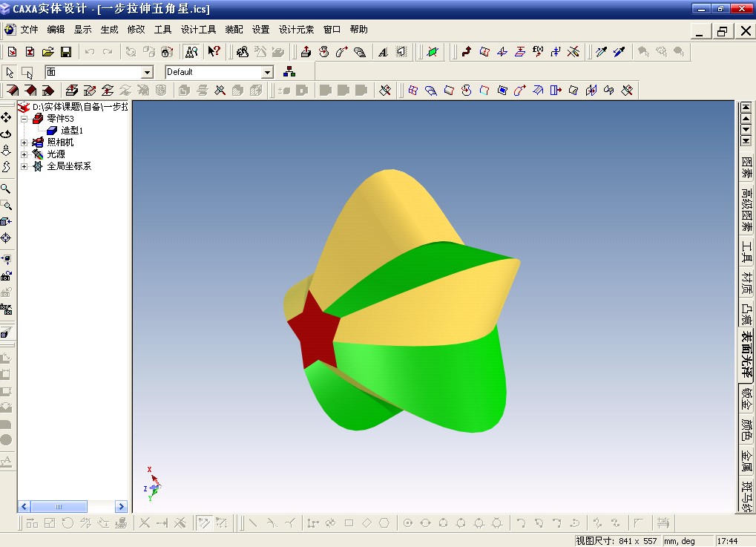Click the zoom magnifier tool icon
Viewport: 756px width, 547px height.
point(6,189)
